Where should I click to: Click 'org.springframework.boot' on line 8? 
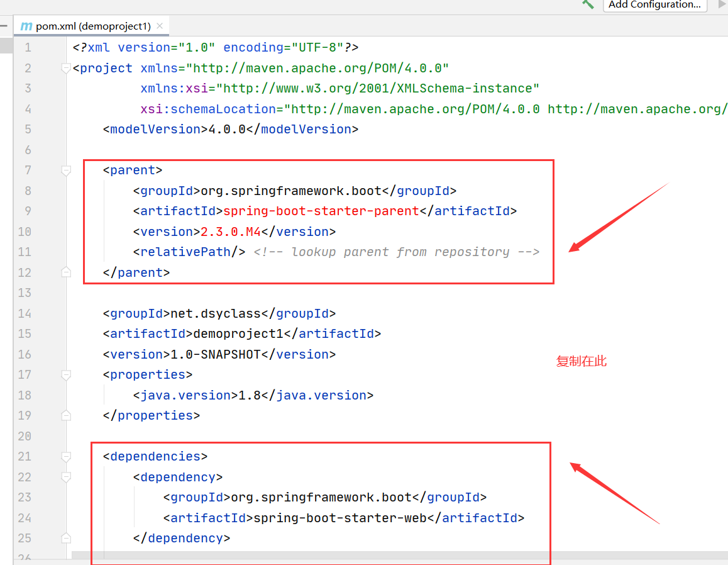[x=291, y=191]
